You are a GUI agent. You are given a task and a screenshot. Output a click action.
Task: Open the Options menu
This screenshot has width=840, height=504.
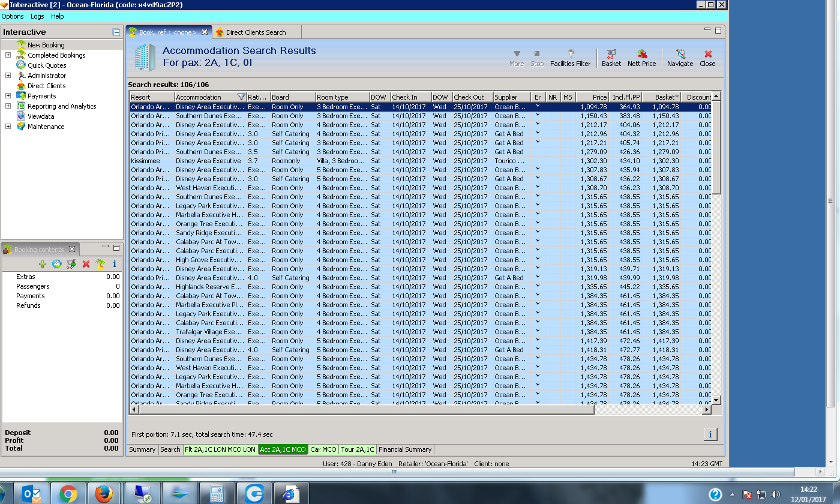[x=13, y=16]
